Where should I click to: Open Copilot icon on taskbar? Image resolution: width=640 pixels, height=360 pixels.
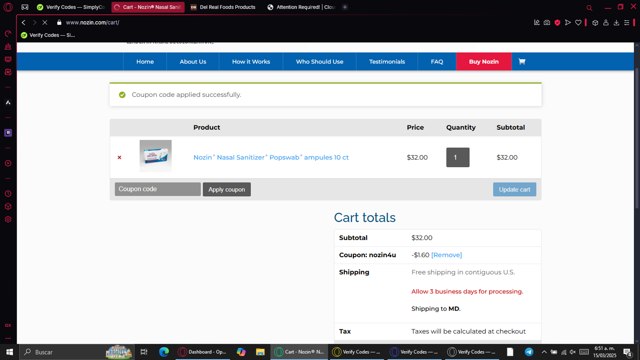(x=241, y=352)
